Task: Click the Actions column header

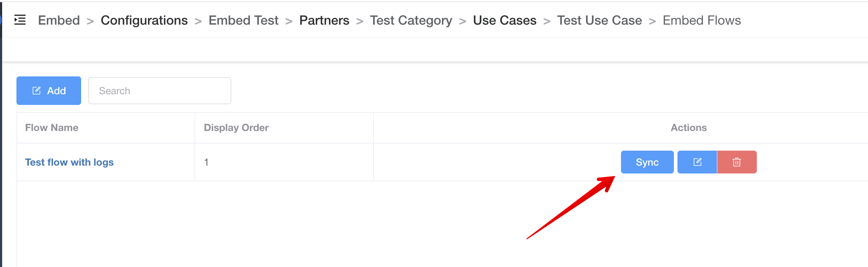Action: point(689,128)
